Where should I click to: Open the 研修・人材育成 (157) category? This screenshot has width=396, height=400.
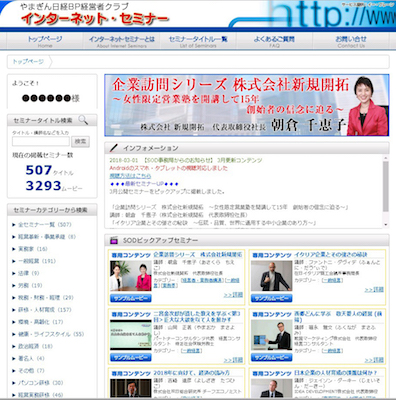tap(45, 310)
